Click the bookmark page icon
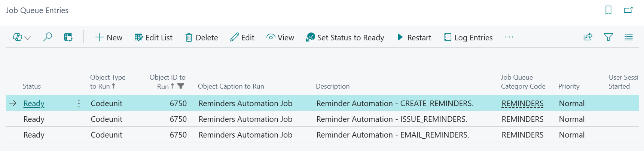Image resolution: width=644 pixels, height=151 pixels. 608,10
